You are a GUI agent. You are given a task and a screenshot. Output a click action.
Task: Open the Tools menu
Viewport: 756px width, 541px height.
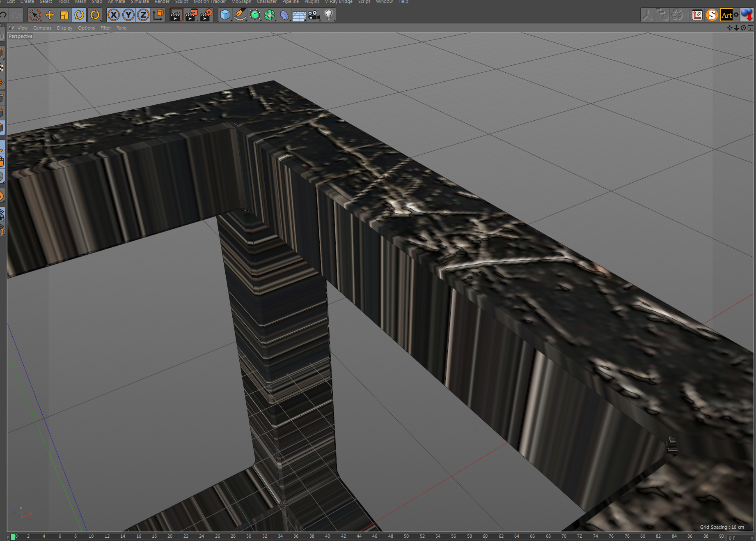[x=64, y=2]
